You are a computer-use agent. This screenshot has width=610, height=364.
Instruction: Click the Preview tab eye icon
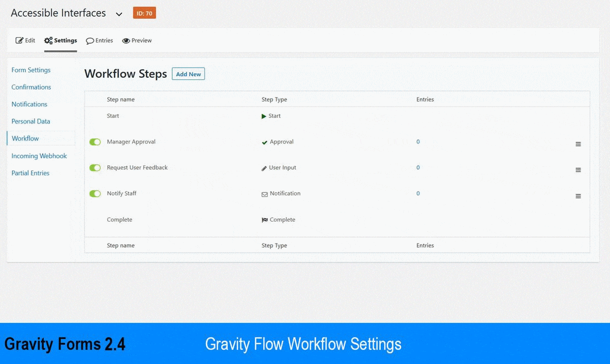[126, 41]
